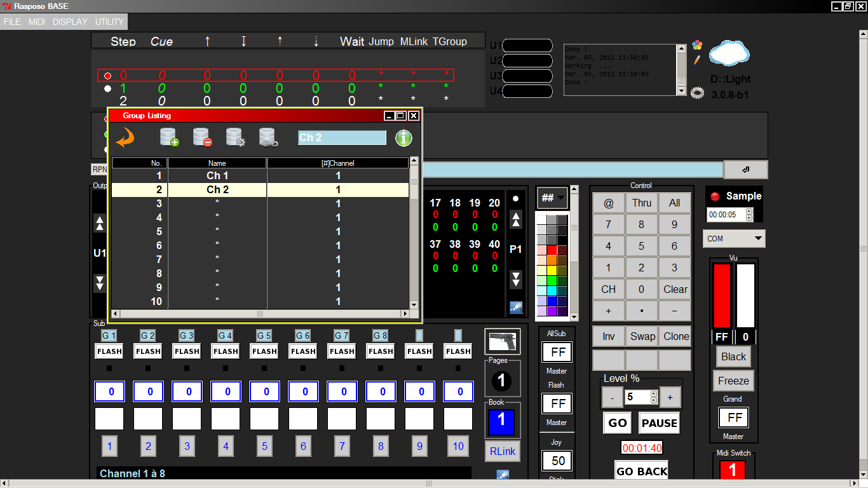Screen dimensions: 868x488
Task: Toggle the Black blackout button
Action: [x=733, y=356]
